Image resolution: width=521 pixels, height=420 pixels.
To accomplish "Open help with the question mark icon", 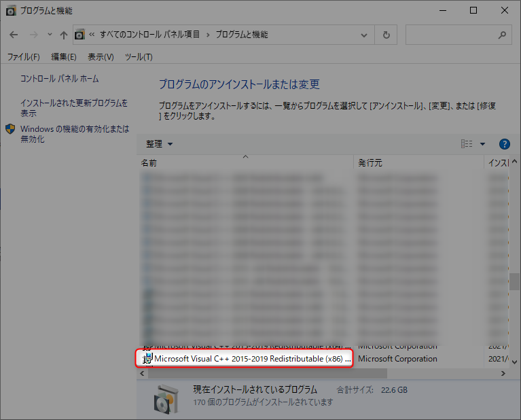I will point(505,144).
